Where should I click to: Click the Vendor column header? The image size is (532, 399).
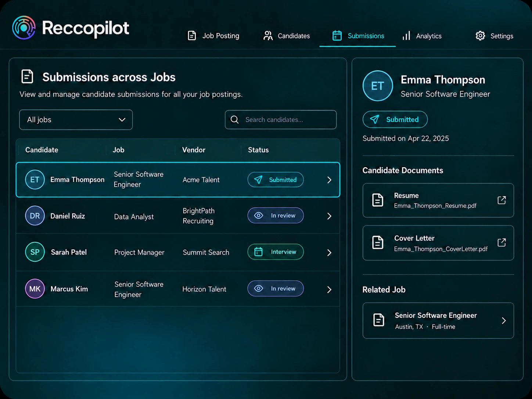tap(194, 150)
